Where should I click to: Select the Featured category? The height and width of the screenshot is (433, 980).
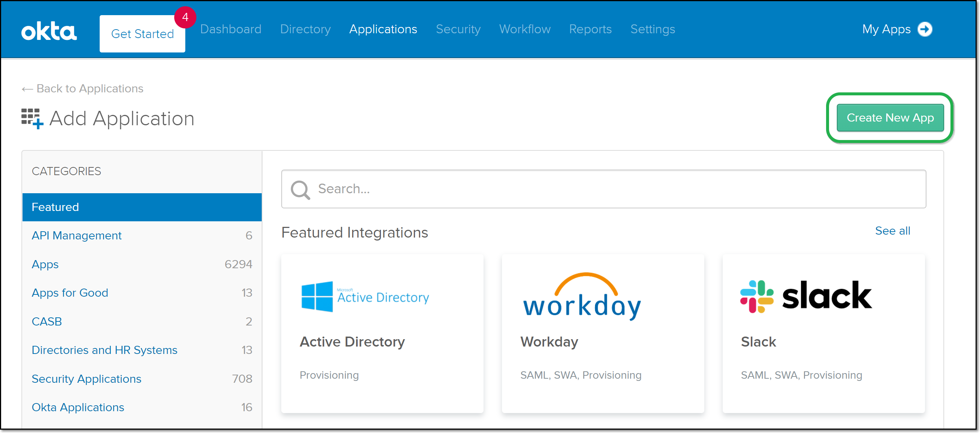coord(142,207)
